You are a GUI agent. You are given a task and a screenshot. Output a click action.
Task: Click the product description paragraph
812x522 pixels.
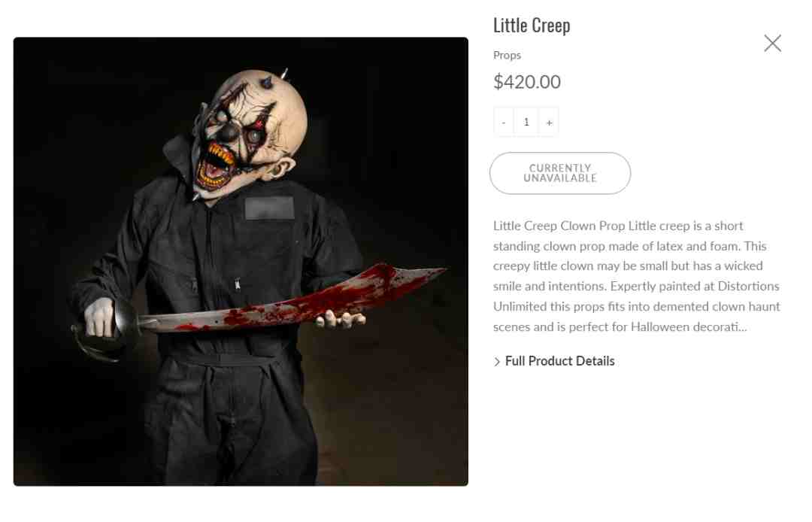point(637,276)
